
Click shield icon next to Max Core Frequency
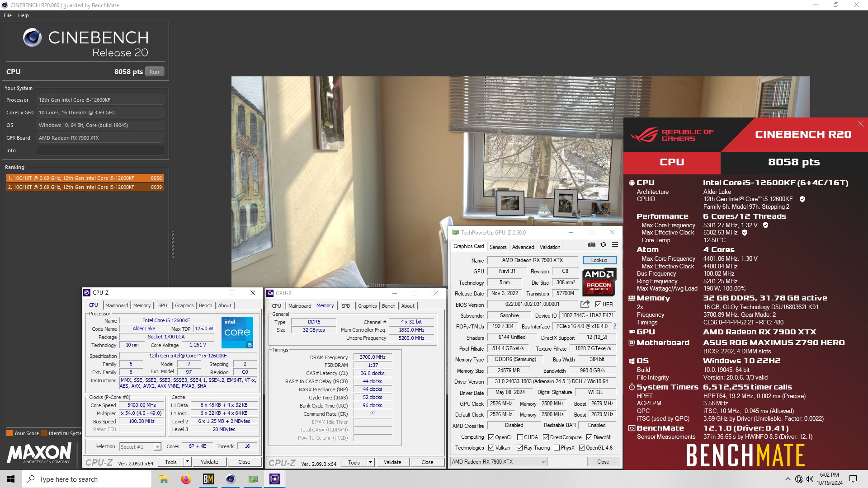765,225
